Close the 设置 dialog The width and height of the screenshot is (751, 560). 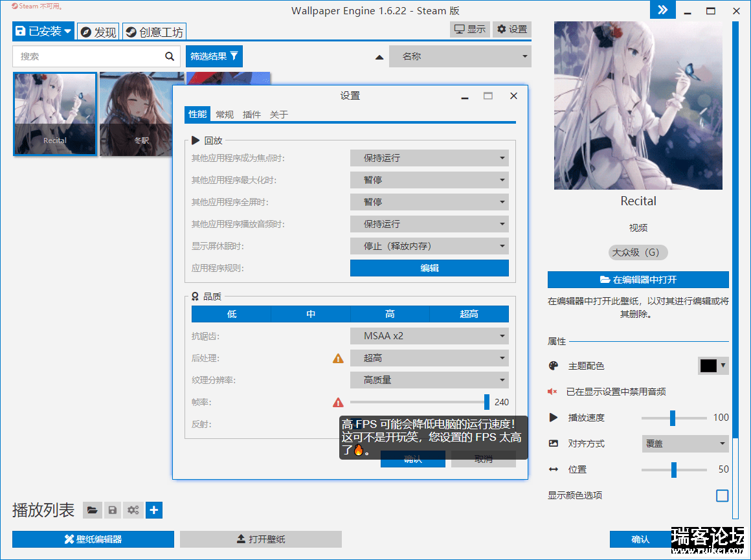click(x=513, y=96)
